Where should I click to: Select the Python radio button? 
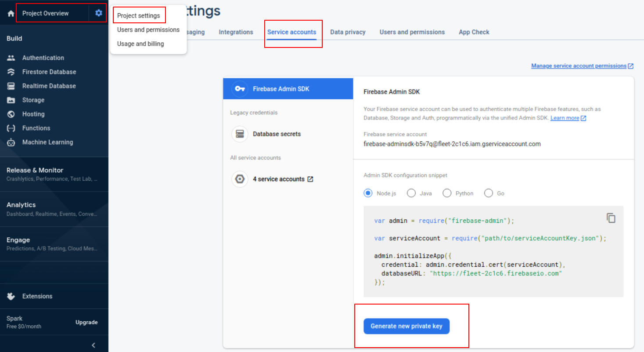(x=447, y=193)
